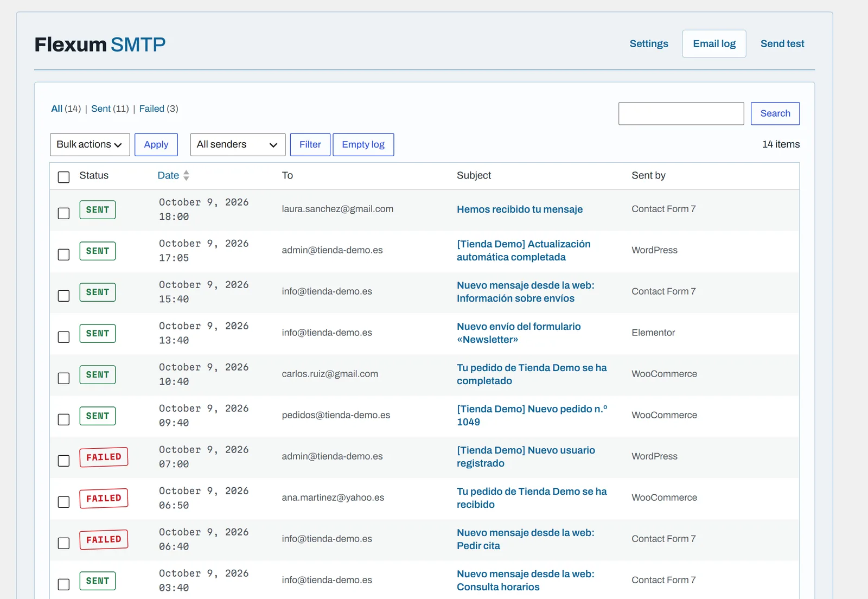868x599 pixels.
Task: Open the Settings tab
Action: 649,43
